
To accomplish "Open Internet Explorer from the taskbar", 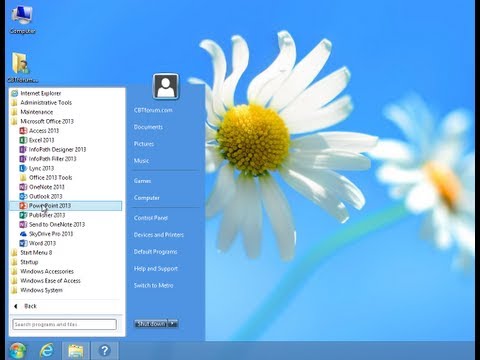I will (47, 351).
